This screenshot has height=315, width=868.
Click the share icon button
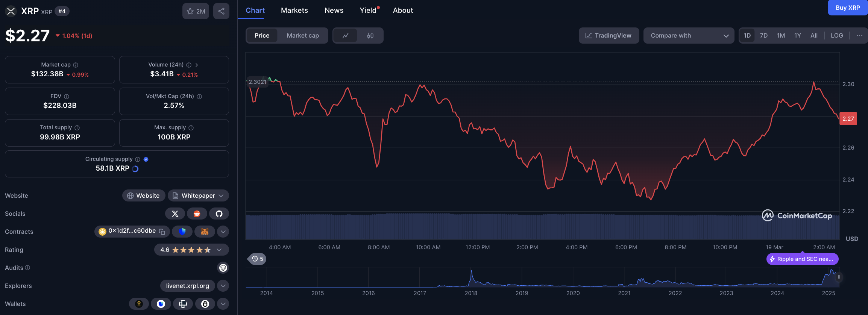tap(221, 11)
